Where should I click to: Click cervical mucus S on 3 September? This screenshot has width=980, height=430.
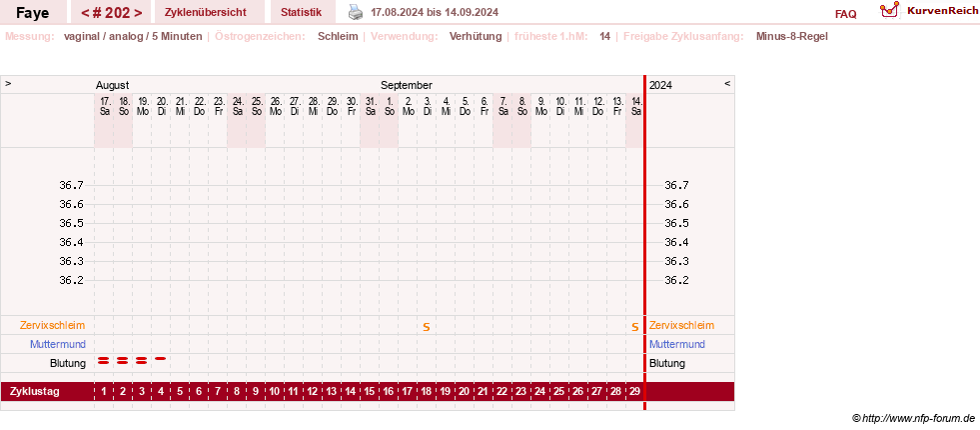(x=427, y=327)
